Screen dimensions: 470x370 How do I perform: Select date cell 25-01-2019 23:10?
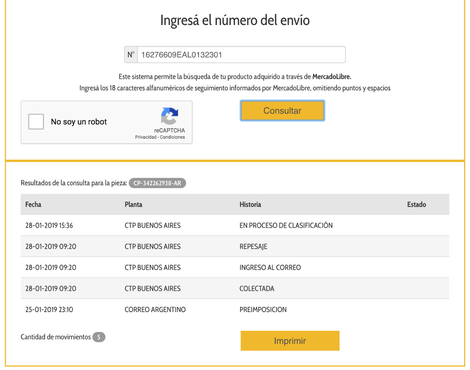tap(49, 309)
